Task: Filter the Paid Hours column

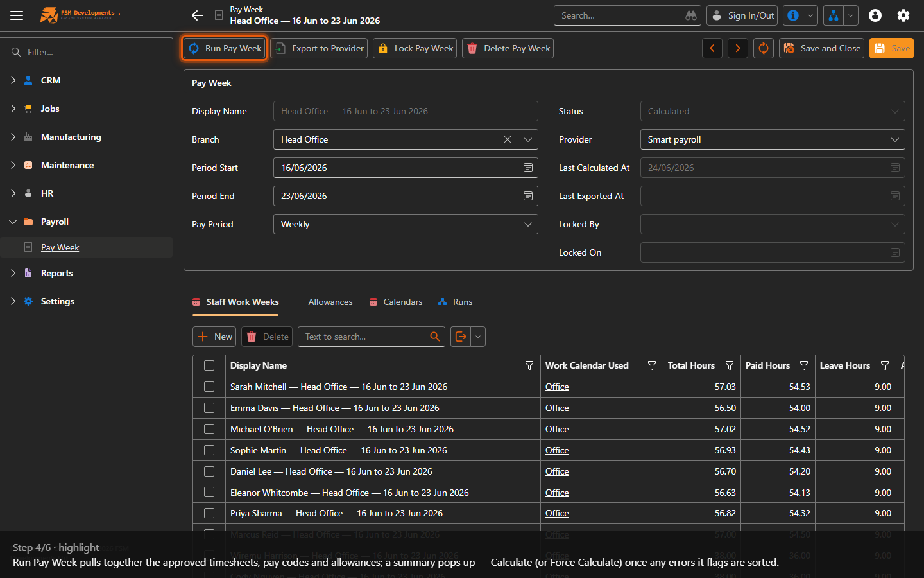Action: click(804, 365)
